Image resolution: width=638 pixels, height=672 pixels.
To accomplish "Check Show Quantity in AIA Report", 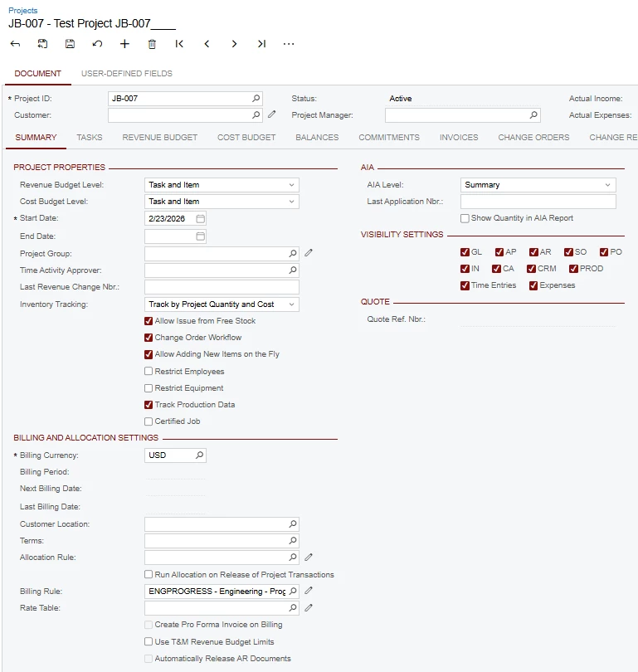I will [x=465, y=218].
